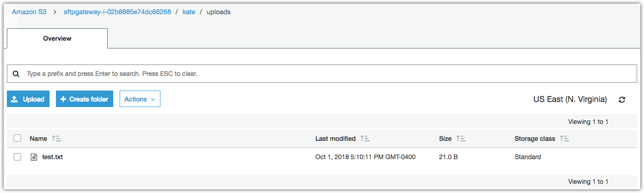The image size is (644, 193).
Task: Sort by Last modified using its sort icon
Action: 365,139
